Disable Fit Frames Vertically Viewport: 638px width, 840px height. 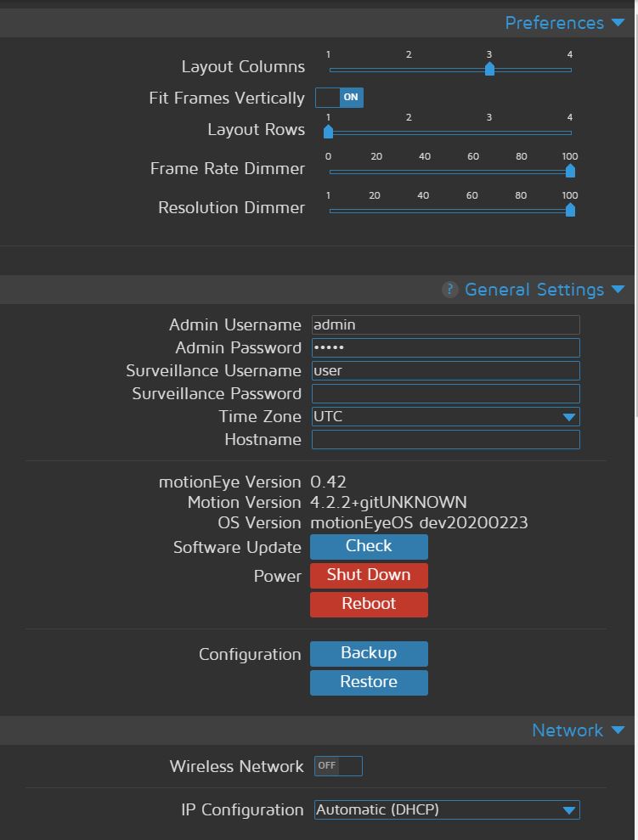pos(339,98)
